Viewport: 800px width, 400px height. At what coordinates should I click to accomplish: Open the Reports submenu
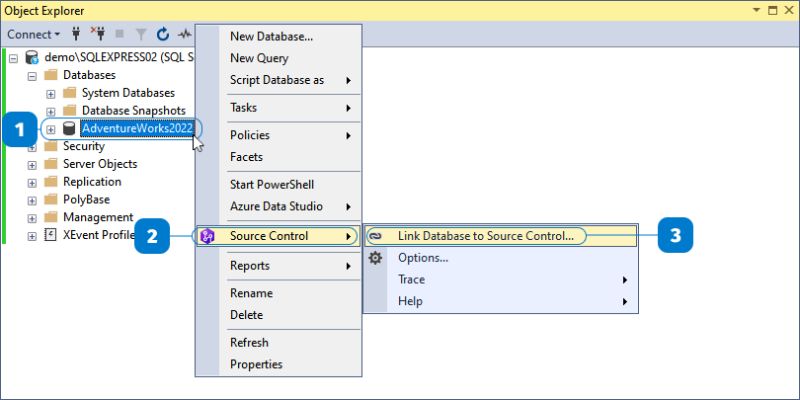coord(279,266)
